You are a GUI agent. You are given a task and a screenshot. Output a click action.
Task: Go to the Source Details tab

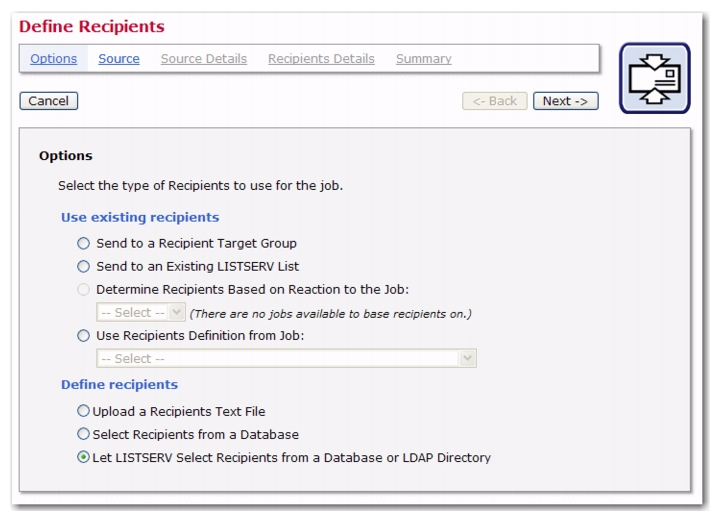click(204, 59)
